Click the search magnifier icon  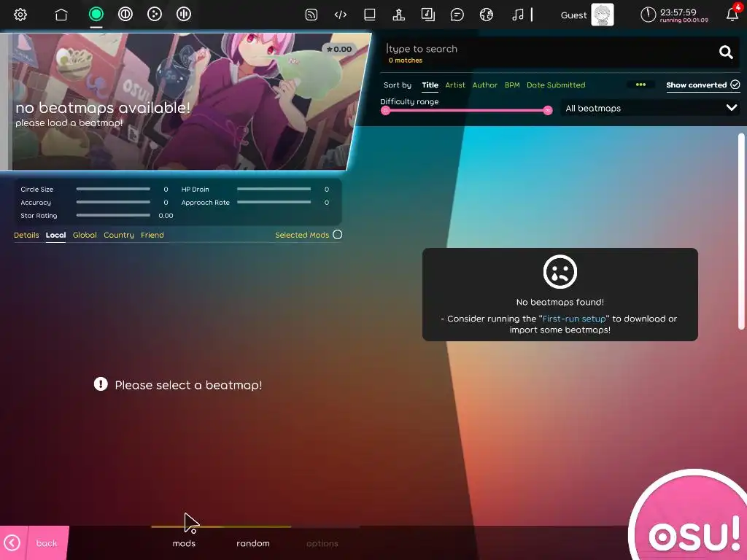(x=726, y=52)
